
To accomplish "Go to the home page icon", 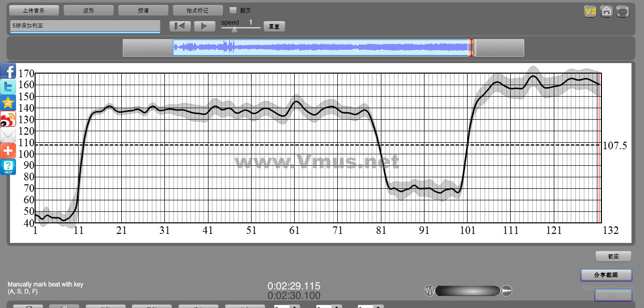I will point(606,12).
